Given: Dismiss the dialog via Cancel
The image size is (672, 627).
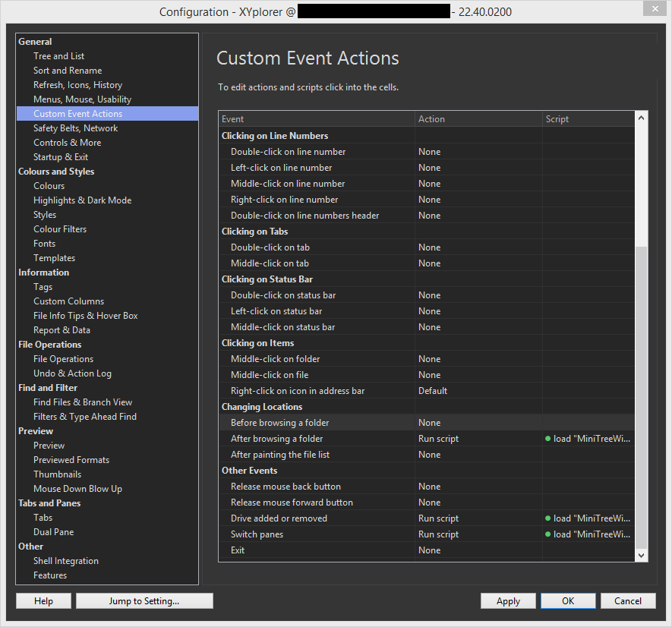Looking at the screenshot, I should (628, 600).
